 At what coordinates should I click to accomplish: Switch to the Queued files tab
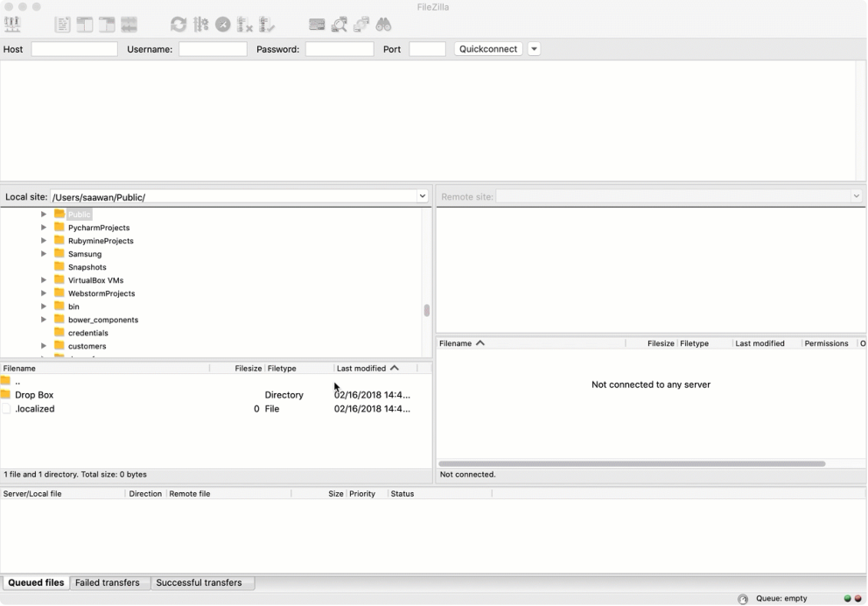tap(36, 582)
